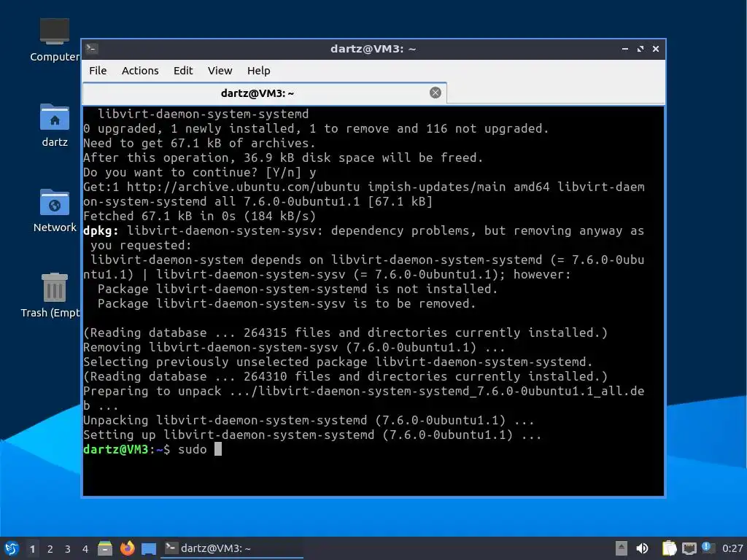This screenshot has height=560, width=747.
Task: Open the dartz home folder icon
Action: point(54,125)
